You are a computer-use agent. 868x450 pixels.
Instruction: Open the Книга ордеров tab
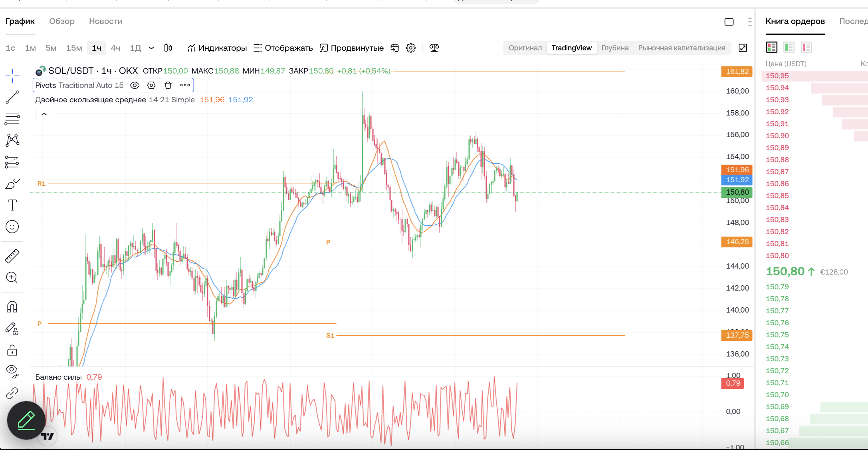(x=795, y=21)
